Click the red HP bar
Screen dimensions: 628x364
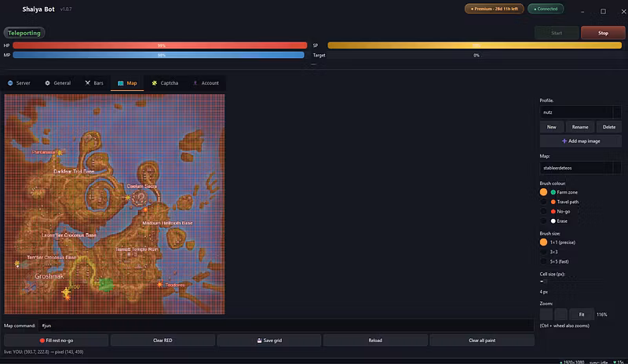160,45
